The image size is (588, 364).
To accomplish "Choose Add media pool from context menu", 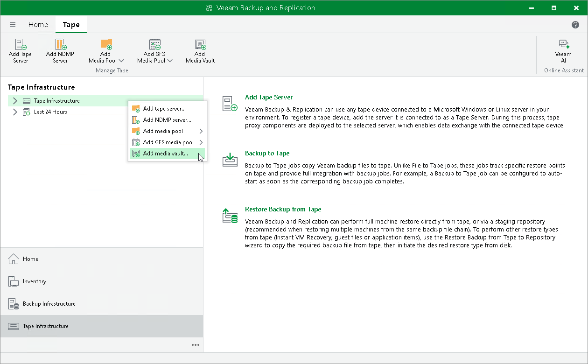I will point(167,131).
